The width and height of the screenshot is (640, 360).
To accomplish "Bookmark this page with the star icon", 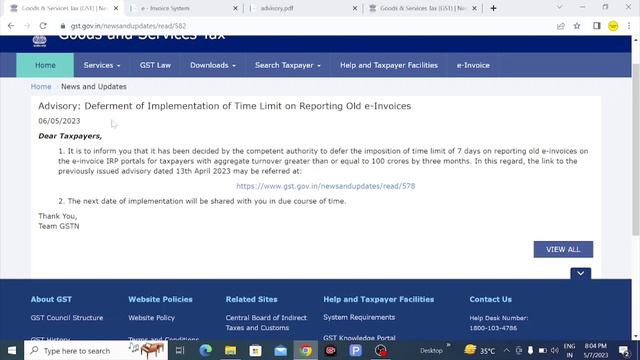I will coord(577,26).
